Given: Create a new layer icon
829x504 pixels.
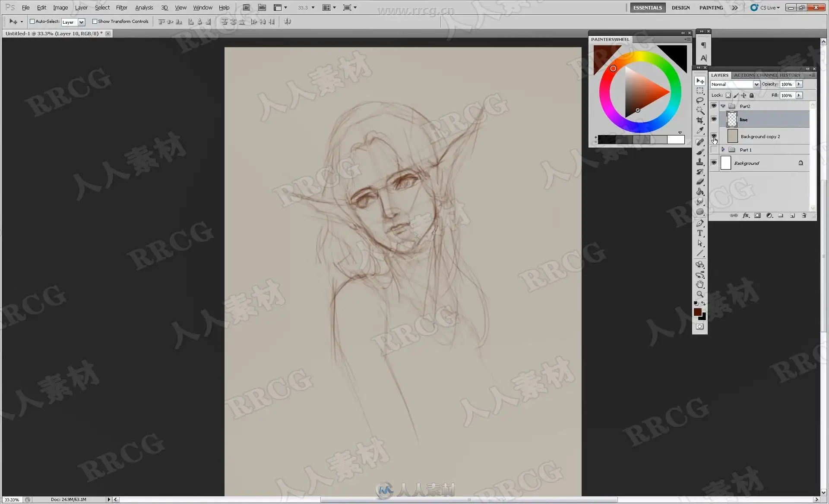Looking at the screenshot, I should 792,216.
